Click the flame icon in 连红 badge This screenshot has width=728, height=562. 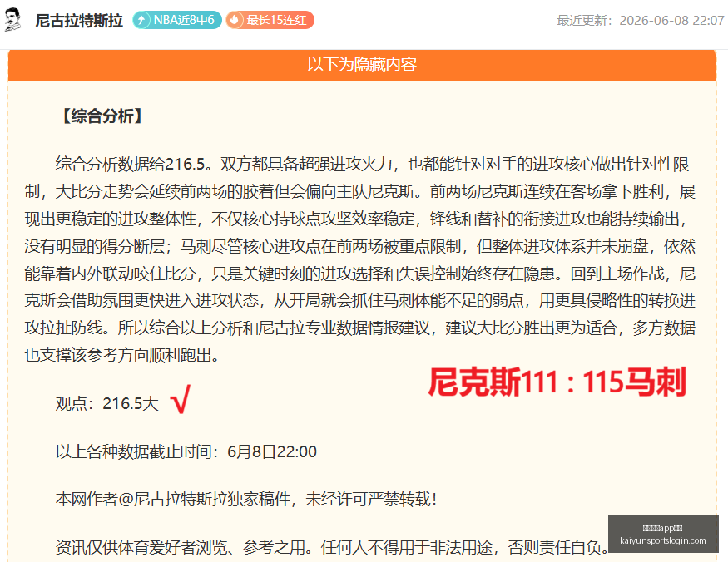coord(235,20)
